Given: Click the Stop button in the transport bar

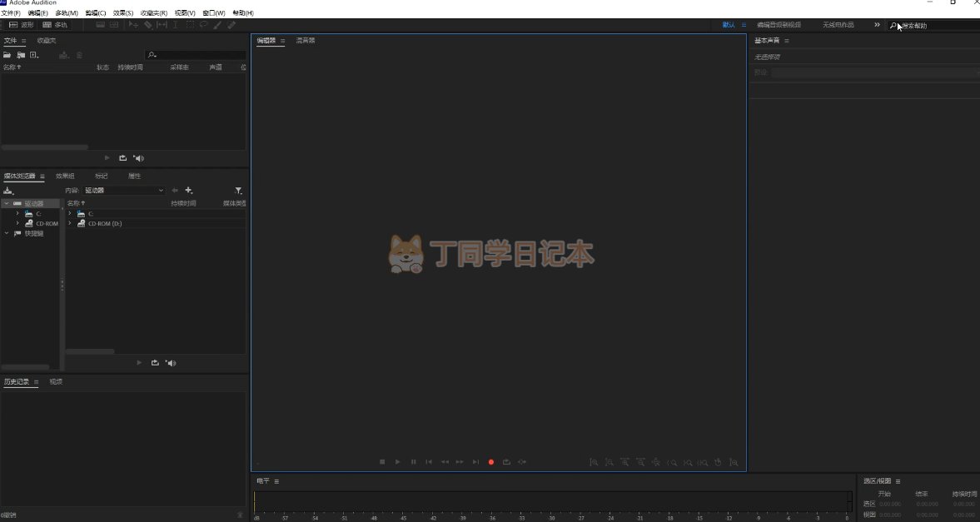Looking at the screenshot, I should 382,462.
